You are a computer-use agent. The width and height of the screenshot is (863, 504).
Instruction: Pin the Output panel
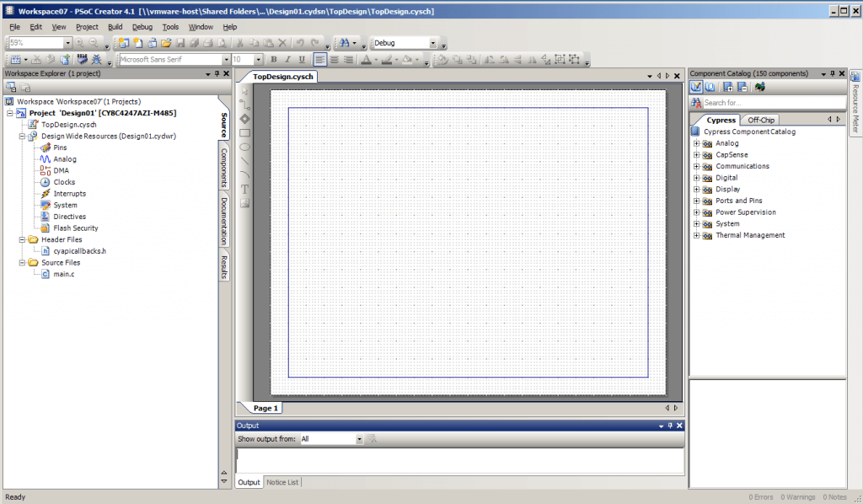click(670, 426)
